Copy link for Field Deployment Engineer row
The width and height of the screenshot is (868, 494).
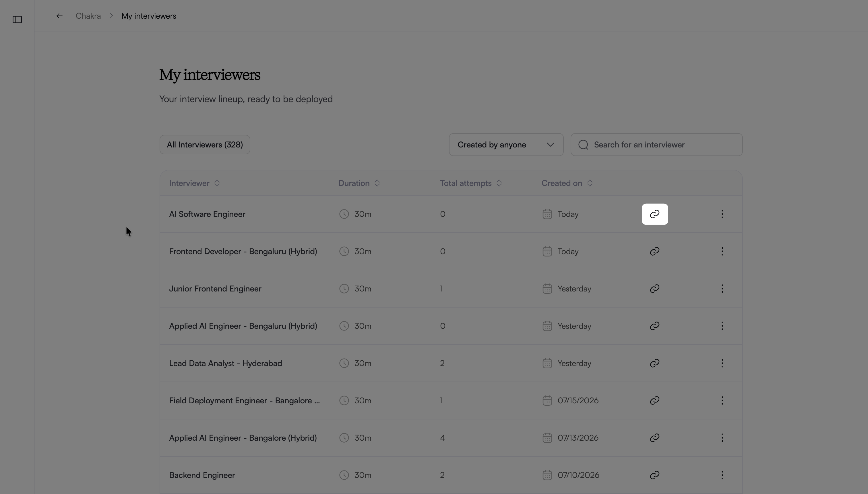pyautogui.click(x=654, y=401)
